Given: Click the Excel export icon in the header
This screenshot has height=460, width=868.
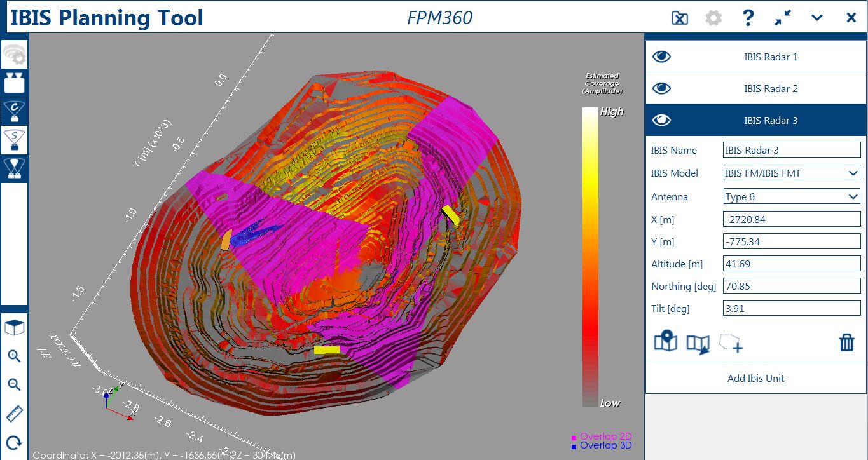Looking at the screenshot, I should pyautogui.click(x=680, y=18).
